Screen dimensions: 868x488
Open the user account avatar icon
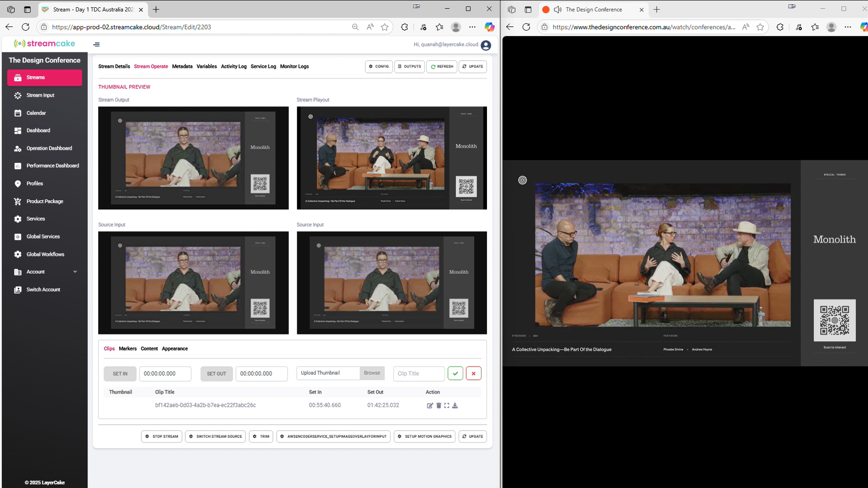486,45
